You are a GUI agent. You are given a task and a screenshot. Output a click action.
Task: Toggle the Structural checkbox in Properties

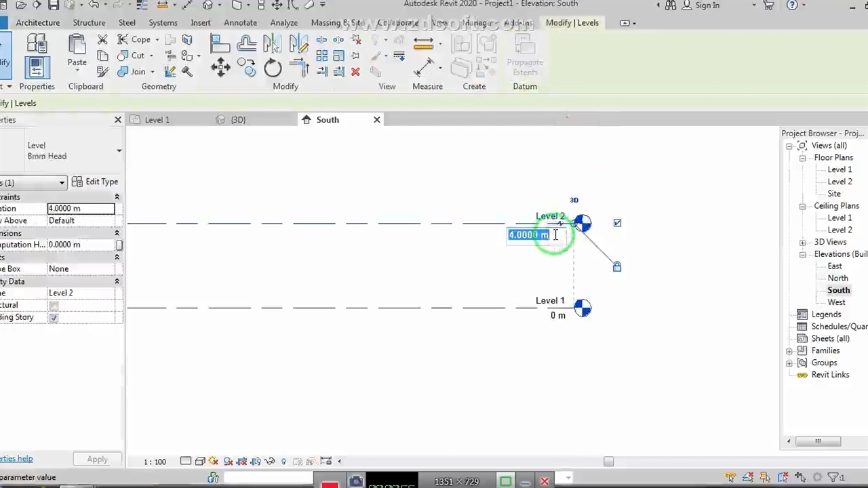pyautogui.click(x=54, y=306)
